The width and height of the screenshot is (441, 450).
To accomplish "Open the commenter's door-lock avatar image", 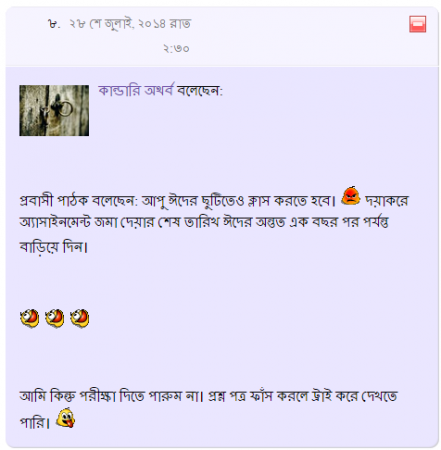I will coord(54,110).
